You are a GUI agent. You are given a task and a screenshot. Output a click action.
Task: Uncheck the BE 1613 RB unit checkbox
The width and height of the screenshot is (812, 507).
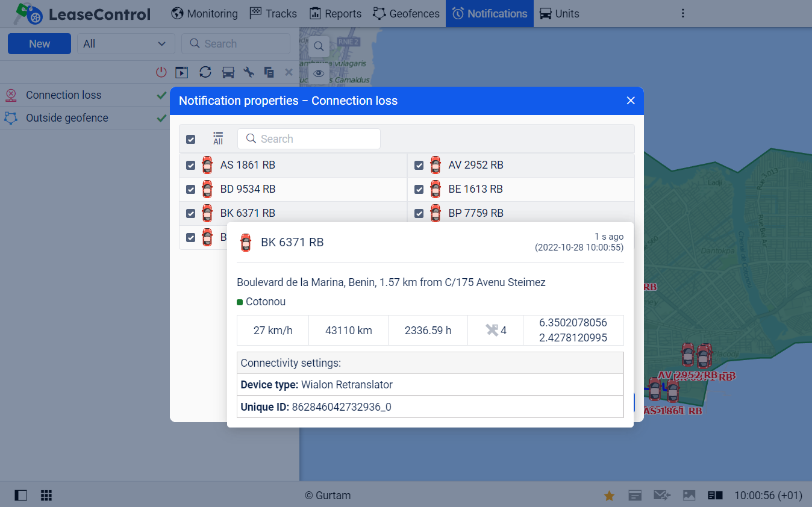click(x=419, y=189)
